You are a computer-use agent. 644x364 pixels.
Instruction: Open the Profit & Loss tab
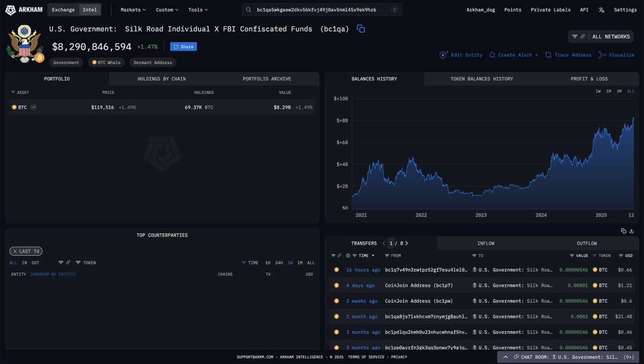point(589,79)
